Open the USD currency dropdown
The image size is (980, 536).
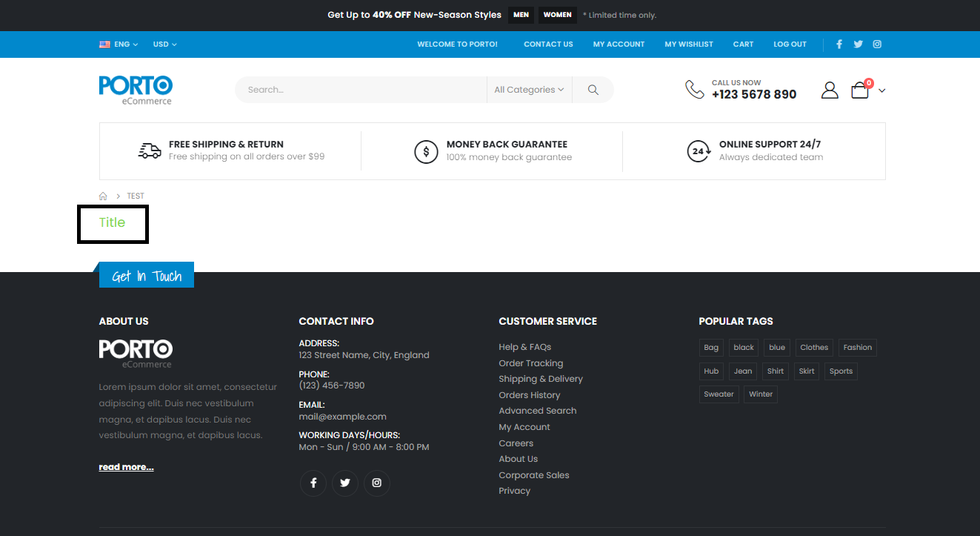point(164,44)
